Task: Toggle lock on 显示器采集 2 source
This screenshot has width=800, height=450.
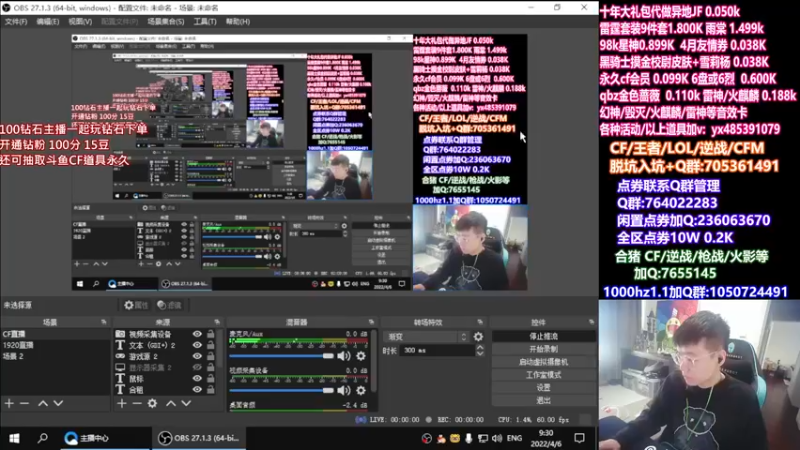Action: (x=210, y=367)
